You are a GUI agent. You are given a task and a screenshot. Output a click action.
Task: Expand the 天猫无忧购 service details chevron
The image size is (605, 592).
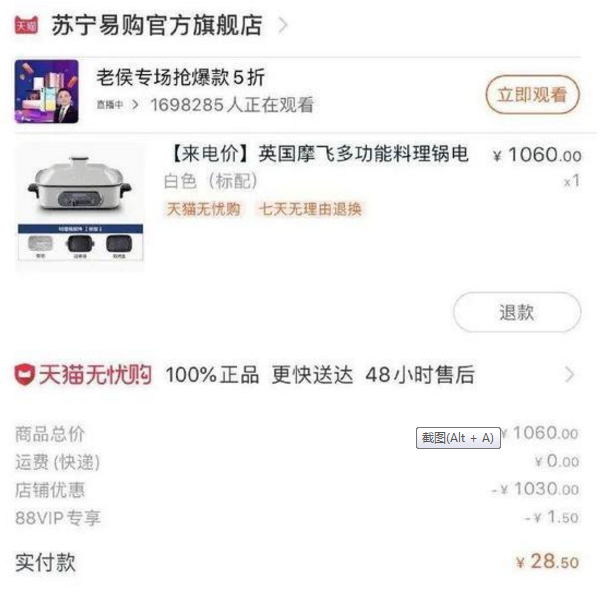pyautogui.click(x=570, y=374)
